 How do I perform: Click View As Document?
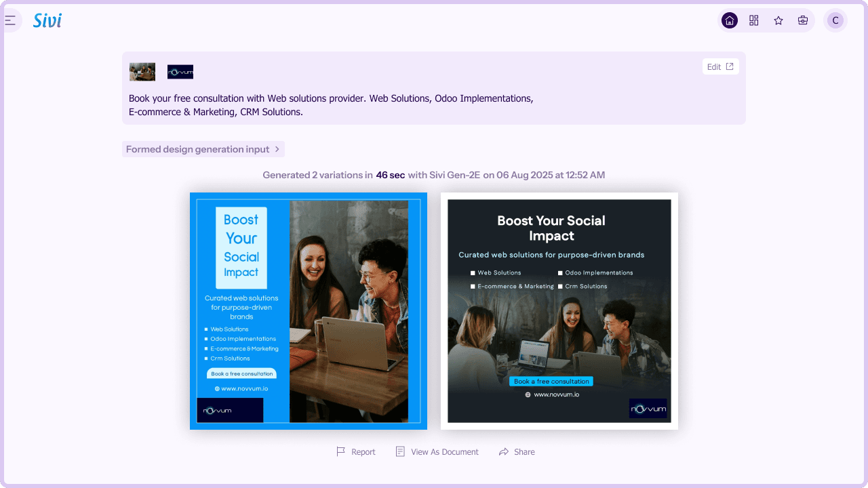[437, 452]
